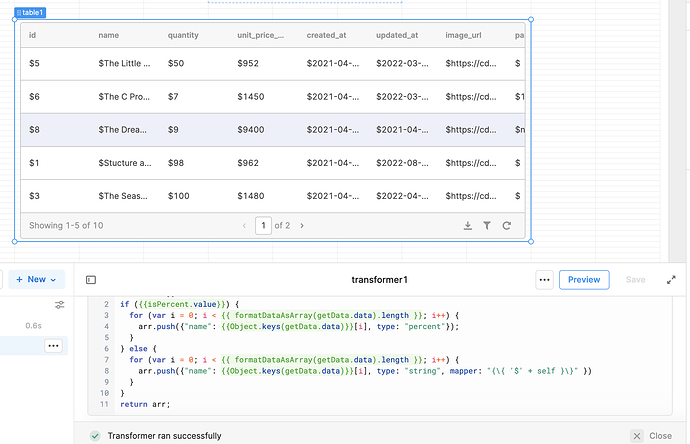690x444 pixels.
Task: Click the Save button
Action: [635, 280]
